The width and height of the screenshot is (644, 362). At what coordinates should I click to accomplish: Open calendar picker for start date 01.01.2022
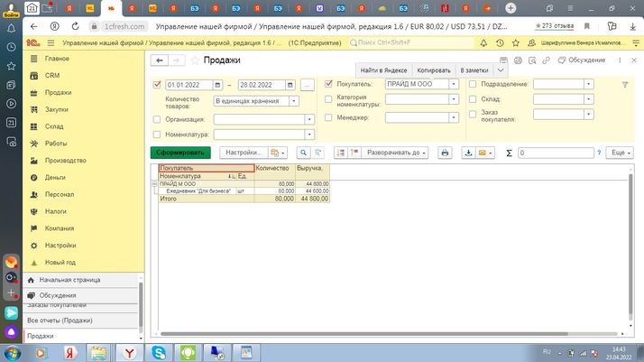point(217,85)
